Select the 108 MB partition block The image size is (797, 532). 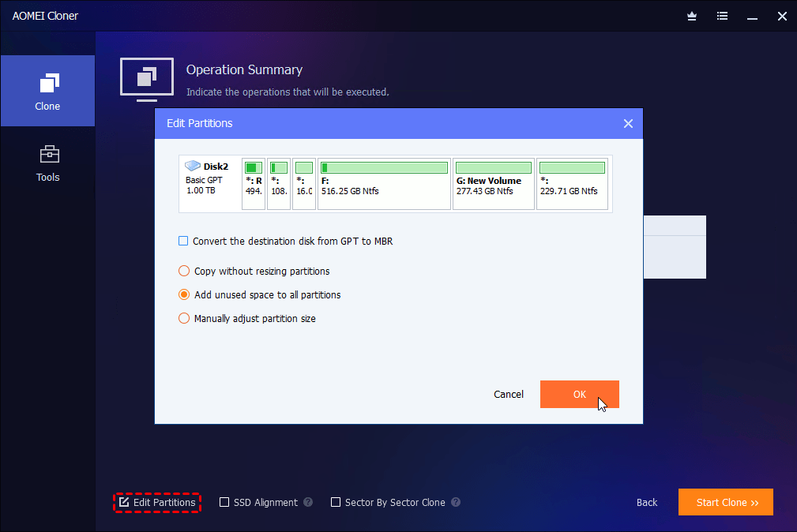click(279, 184)
